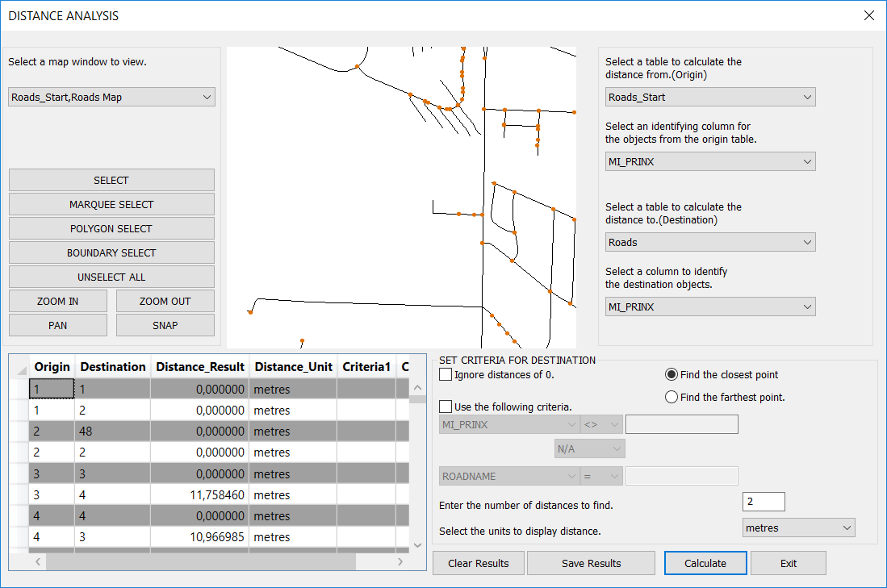Open the map window selection dropdown
The width and height of the screenshot is (887, 588).
[111, 97]
